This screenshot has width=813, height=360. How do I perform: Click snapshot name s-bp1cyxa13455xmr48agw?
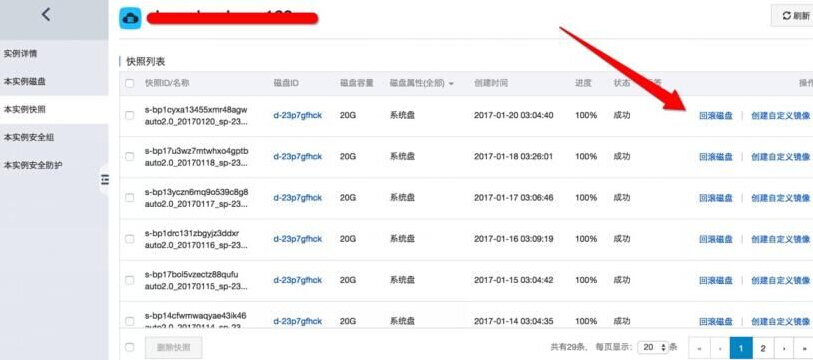pyautogui.click(x=196, y=110)
